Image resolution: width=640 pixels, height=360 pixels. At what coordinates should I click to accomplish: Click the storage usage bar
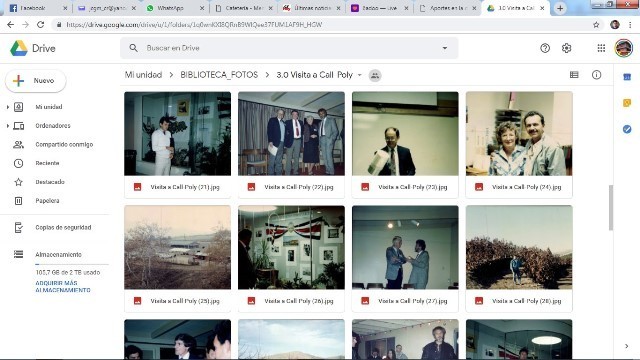(x=72, y=264)
